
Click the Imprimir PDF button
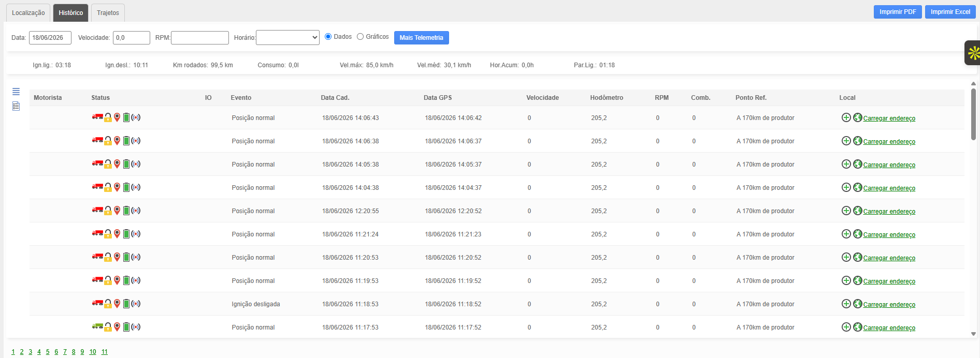point(898,12)
